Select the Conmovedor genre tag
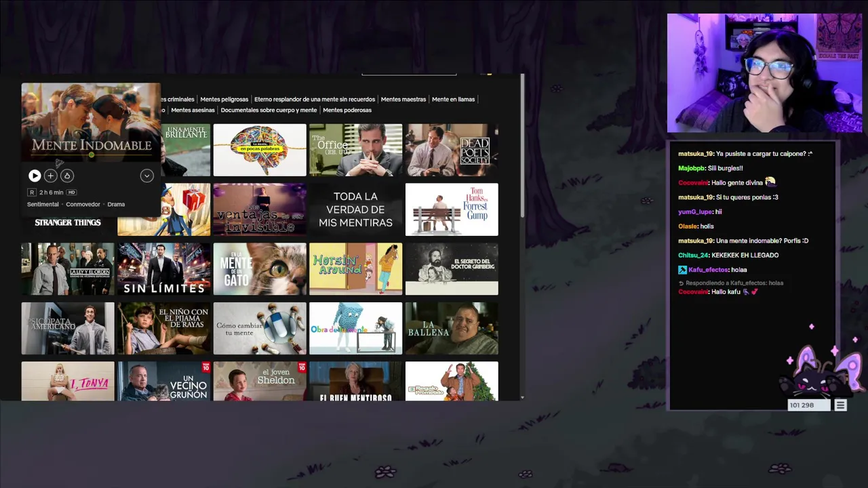 [x=83, y=204]
